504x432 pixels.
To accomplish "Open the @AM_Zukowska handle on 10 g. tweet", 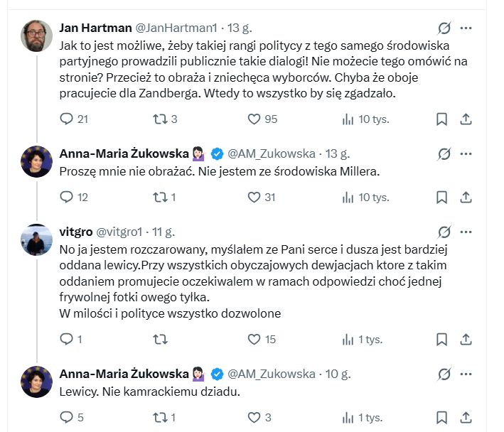I will [x=271, y=374].
